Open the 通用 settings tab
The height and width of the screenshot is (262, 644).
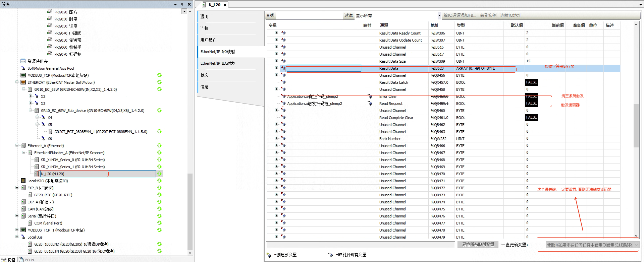(204, 16)
